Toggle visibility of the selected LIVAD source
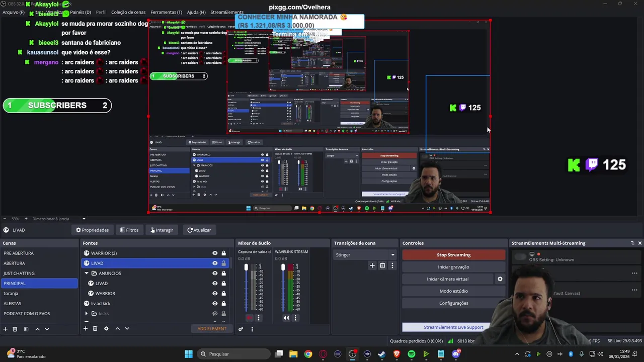 point(215,263)
